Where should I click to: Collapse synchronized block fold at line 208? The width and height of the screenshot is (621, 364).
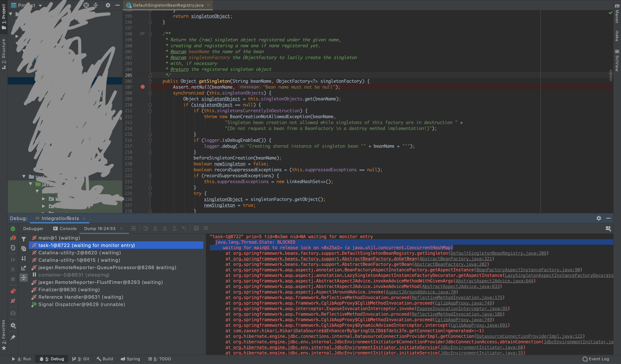pos(150,93)
